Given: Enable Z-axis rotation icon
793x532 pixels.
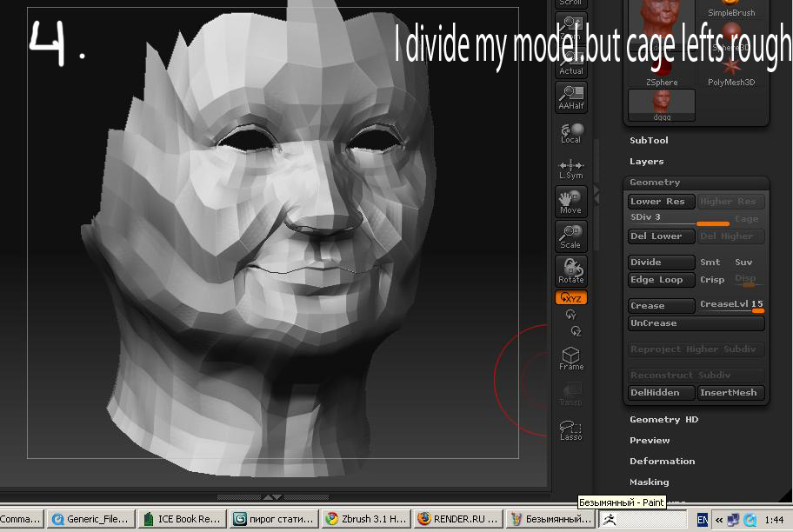Looking at the screenshot, I should [x=576, y=331].
